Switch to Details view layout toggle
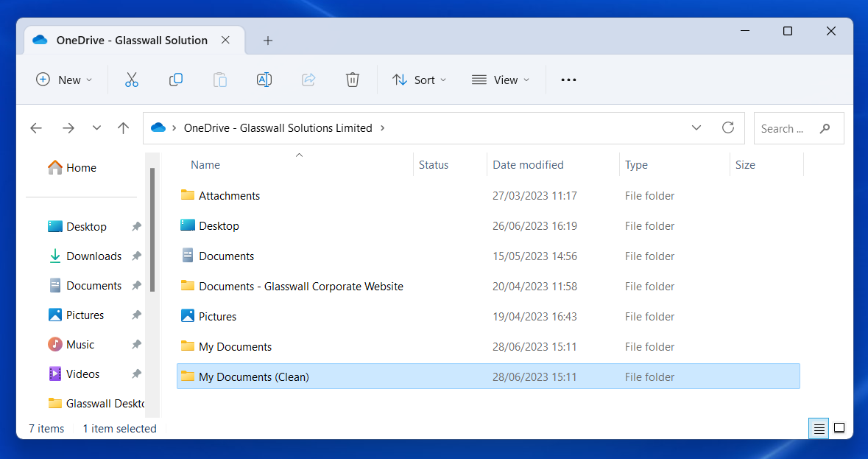The height and width of the screenshot is (459, 868). click(x=819, y=428)
